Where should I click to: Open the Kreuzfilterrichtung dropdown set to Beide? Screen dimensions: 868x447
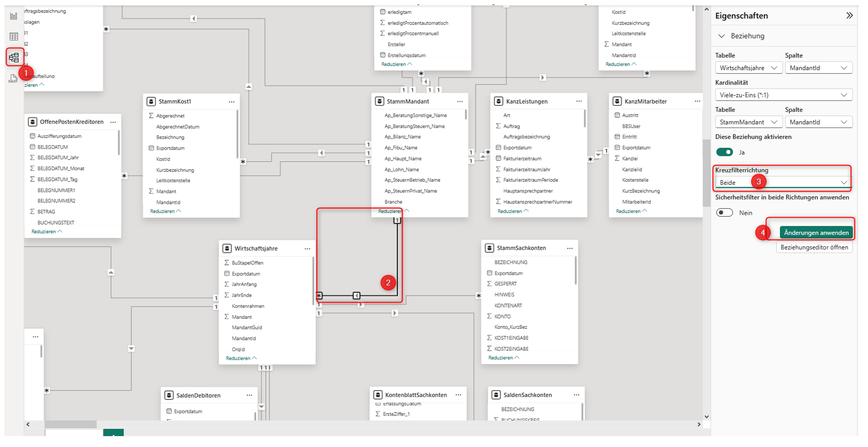tap(783, 183)
